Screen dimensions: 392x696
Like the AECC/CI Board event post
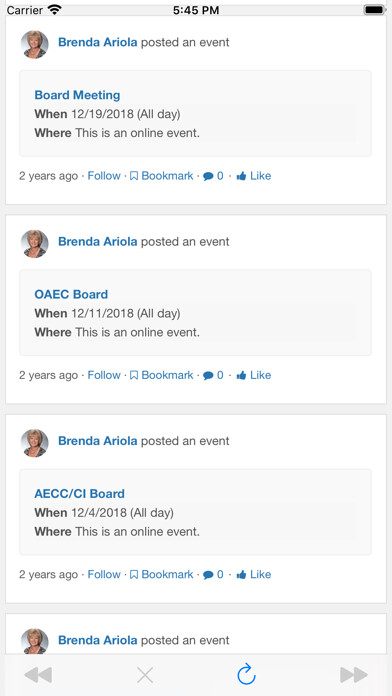[253, 574]
